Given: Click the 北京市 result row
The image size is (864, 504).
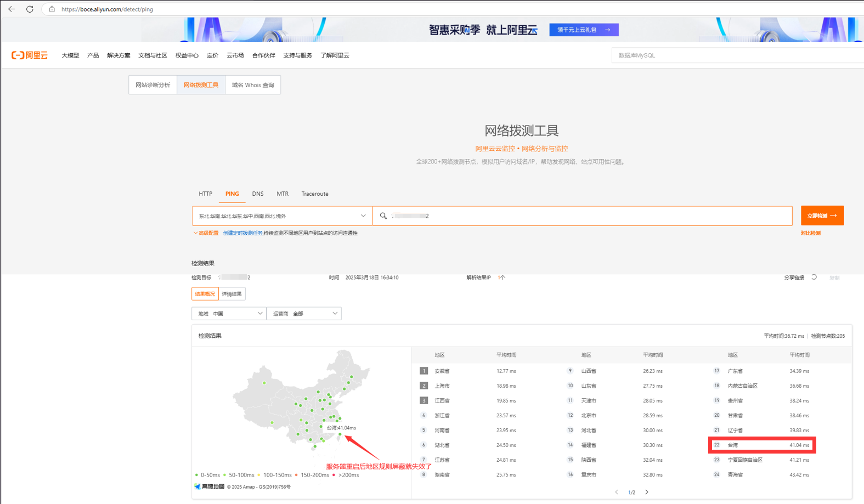Looking at the screenshot, I should [x=632, y=415].
